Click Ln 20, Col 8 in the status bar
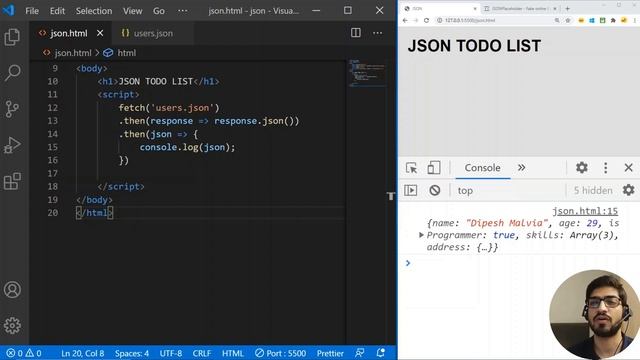 click(82, 353)
